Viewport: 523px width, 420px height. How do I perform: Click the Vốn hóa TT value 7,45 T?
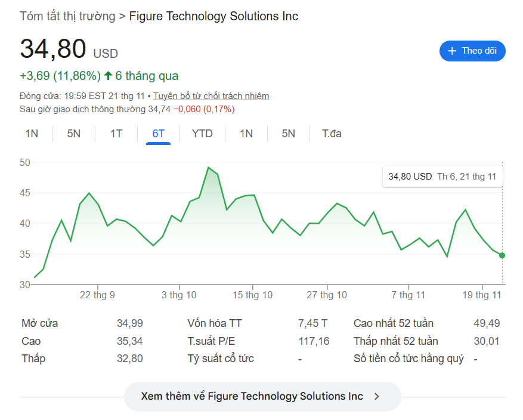pyautogui.click(x=312, y=323)
